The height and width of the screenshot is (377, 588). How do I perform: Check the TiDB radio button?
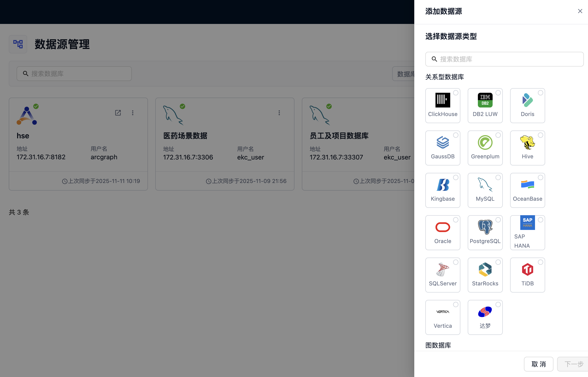tap(541, 262)
